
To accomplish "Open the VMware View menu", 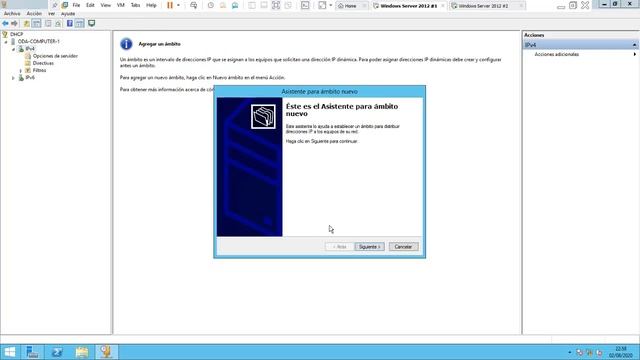I will pos(105,5).
